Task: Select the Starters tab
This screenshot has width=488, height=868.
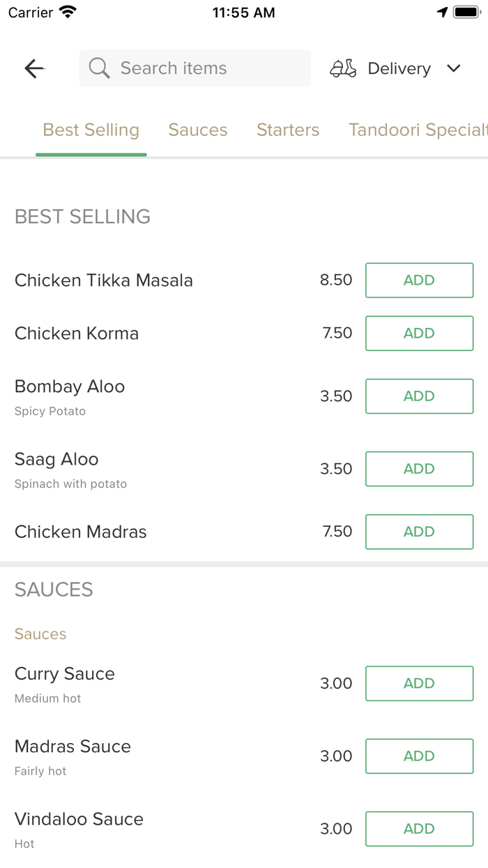Action: (x=288, y=130)
